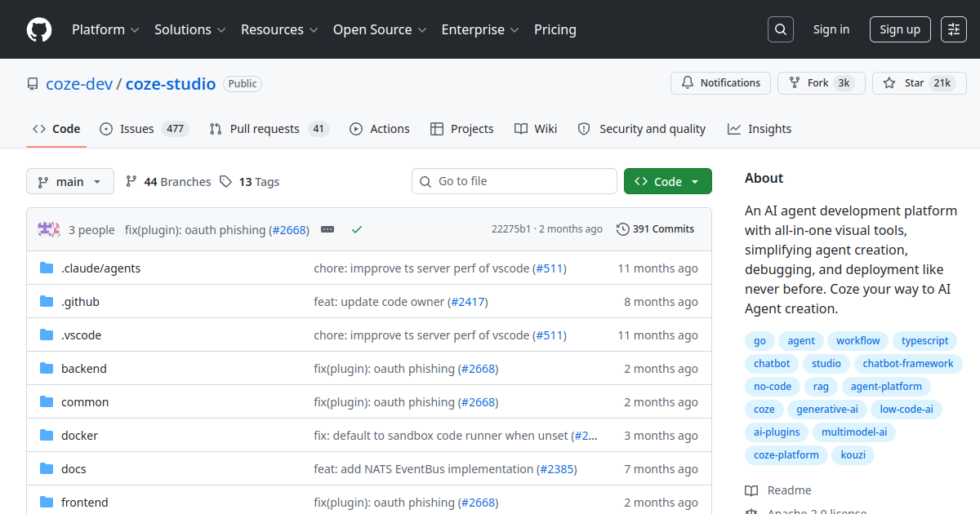
Task: Focus the Go to file search field
Action: 514,181
